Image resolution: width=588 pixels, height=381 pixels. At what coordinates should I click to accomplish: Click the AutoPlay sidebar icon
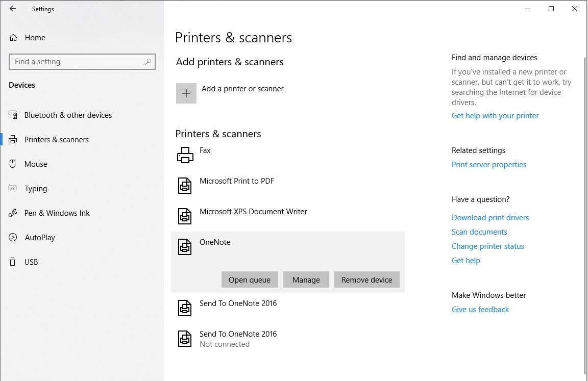coord(13,237)
